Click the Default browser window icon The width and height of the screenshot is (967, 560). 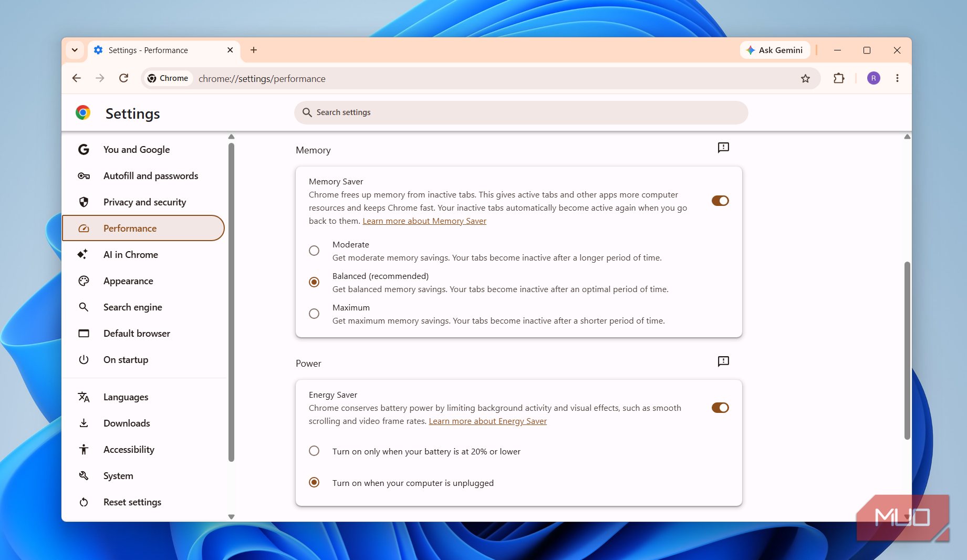(84, 334)
